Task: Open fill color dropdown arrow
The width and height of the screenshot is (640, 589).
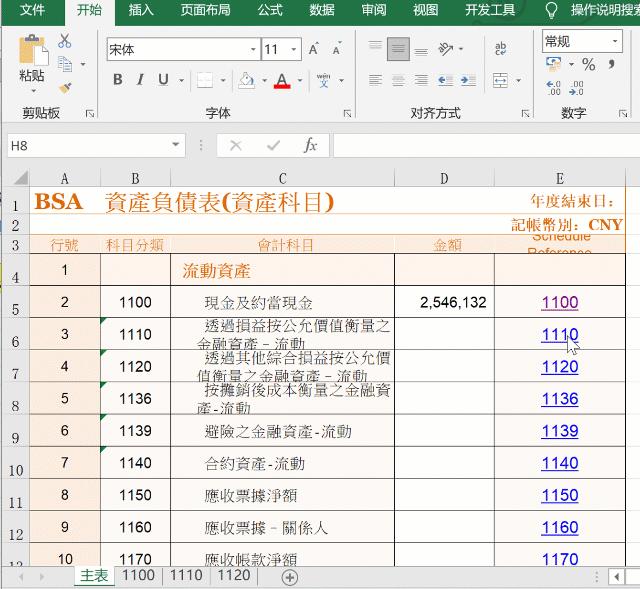Action: click(x=264, y=80)
